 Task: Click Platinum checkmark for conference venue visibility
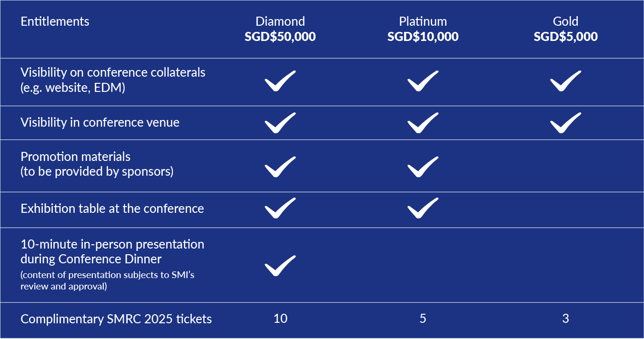click(423, 123)
